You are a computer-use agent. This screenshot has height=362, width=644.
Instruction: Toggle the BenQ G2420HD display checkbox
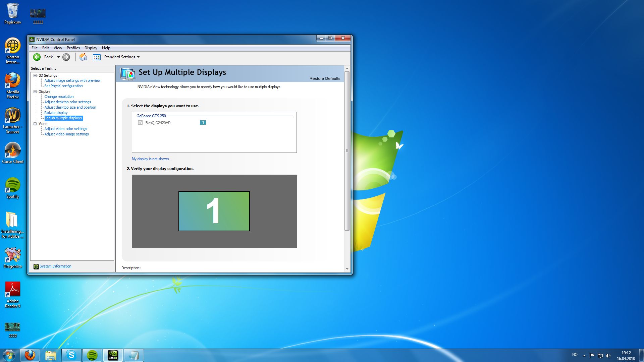tap(140, 123)
